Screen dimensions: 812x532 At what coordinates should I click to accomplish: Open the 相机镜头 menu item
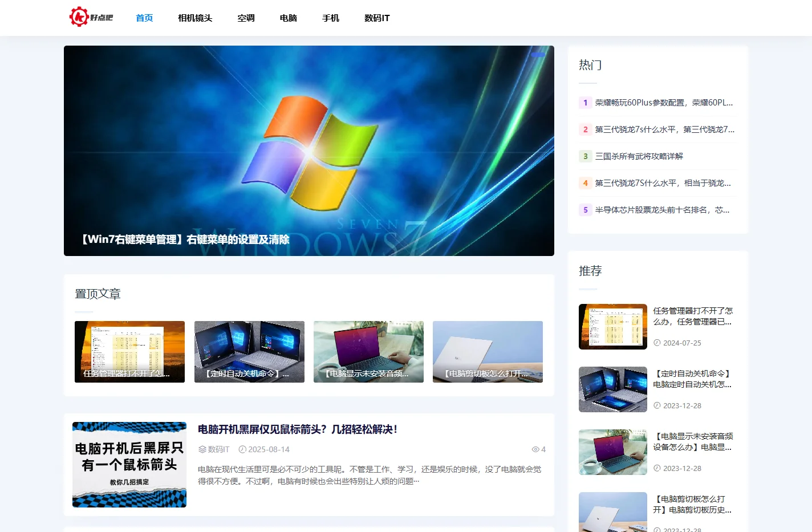(x=195, y=18)
